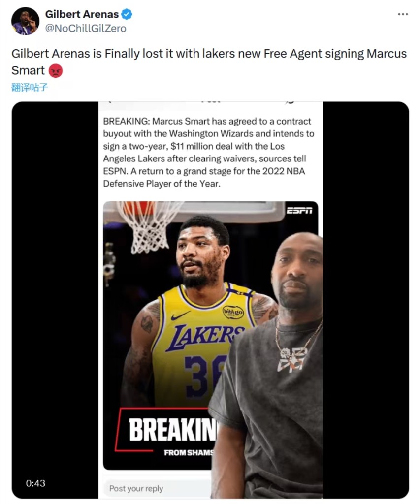
Task: Click 翻译帖子 translate post link
Action: [30, 87]
